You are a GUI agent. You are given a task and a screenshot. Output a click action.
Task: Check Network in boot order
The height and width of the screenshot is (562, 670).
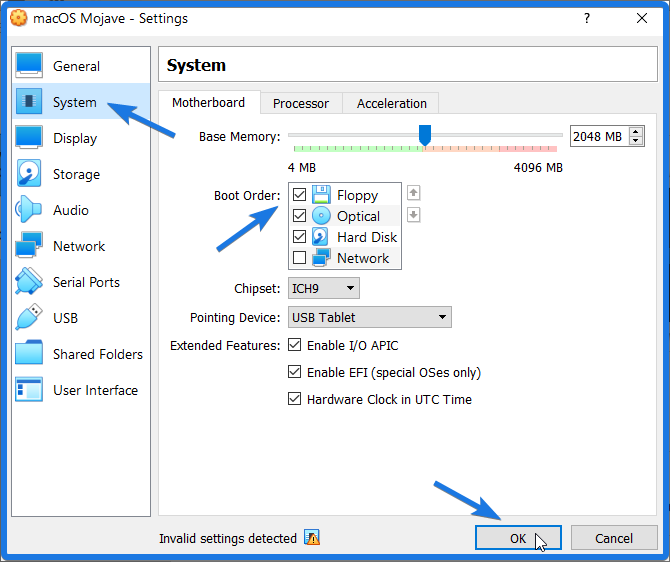click(299, 257)
